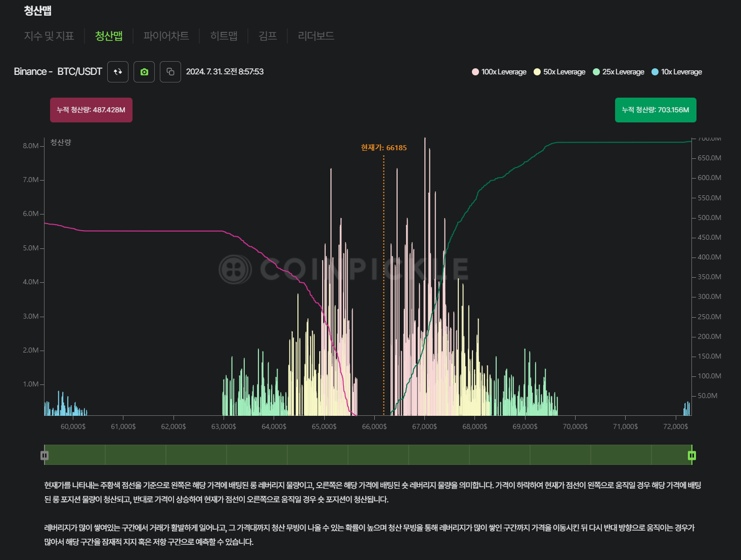Image resolution: width=741 pixels, height=560 pixels.
Task: Toggle the 100x Leverage legend entry
Action: pyautogui.click(x=499, y=72)
